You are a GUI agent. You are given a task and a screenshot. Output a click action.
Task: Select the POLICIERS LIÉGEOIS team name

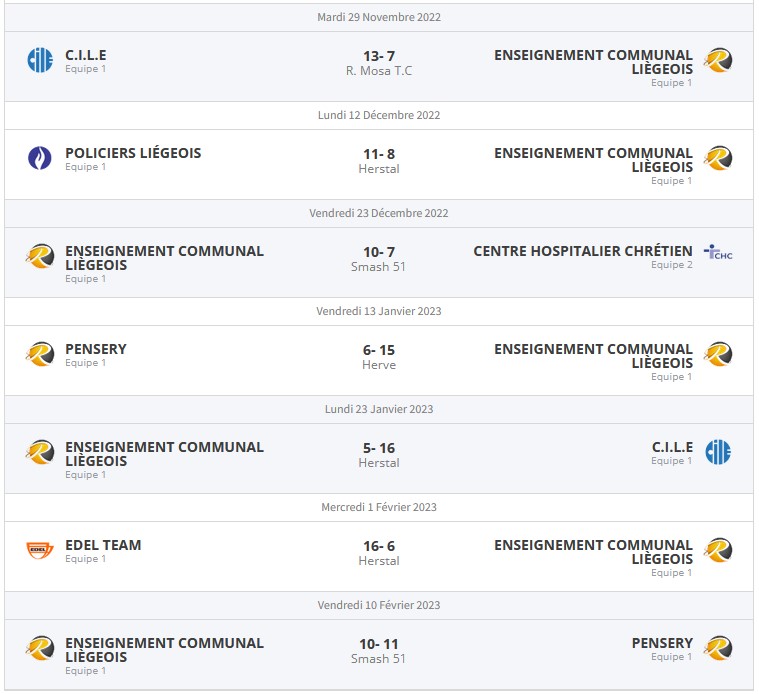(x=133, y=153)
